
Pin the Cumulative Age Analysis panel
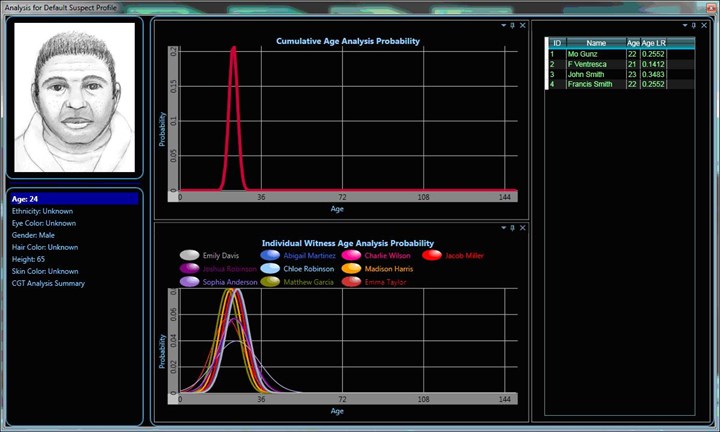(x=512, y=25)
